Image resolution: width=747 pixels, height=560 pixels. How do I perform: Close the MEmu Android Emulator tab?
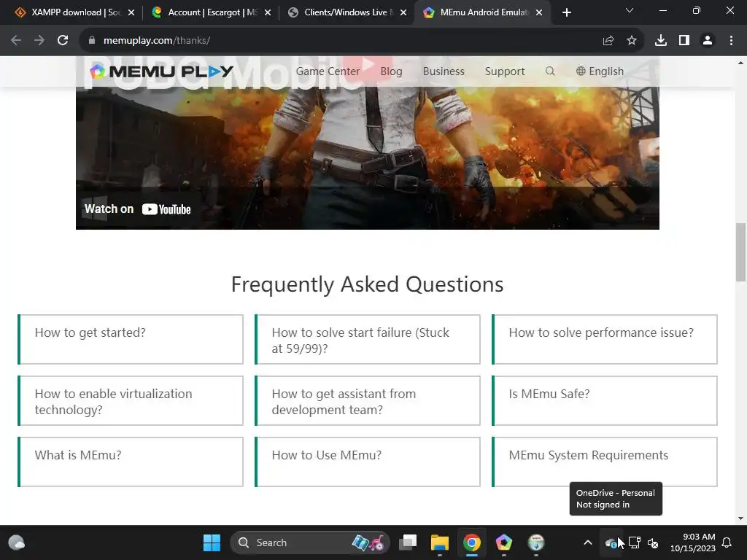tap(539, 13)
